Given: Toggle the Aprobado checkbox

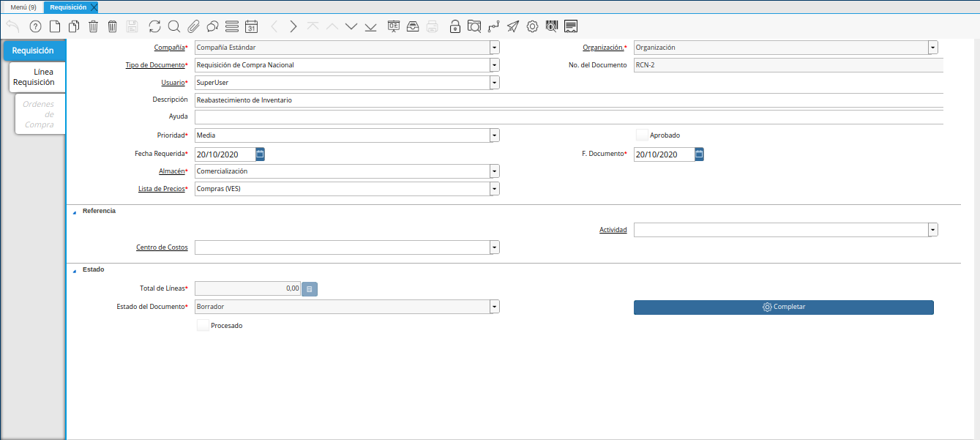Looking at the screenshot, I should pyautogui.click(x=642, y=135).
